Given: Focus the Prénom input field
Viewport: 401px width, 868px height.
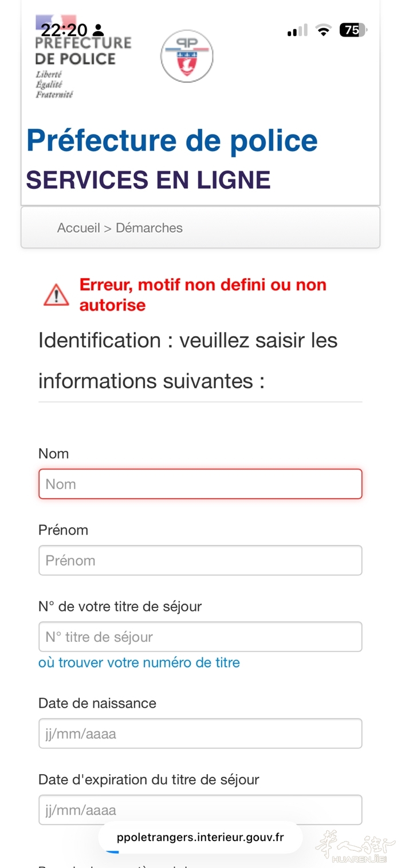Looking at the screenshot, I should pyautogui.click(x=200, y=560).
